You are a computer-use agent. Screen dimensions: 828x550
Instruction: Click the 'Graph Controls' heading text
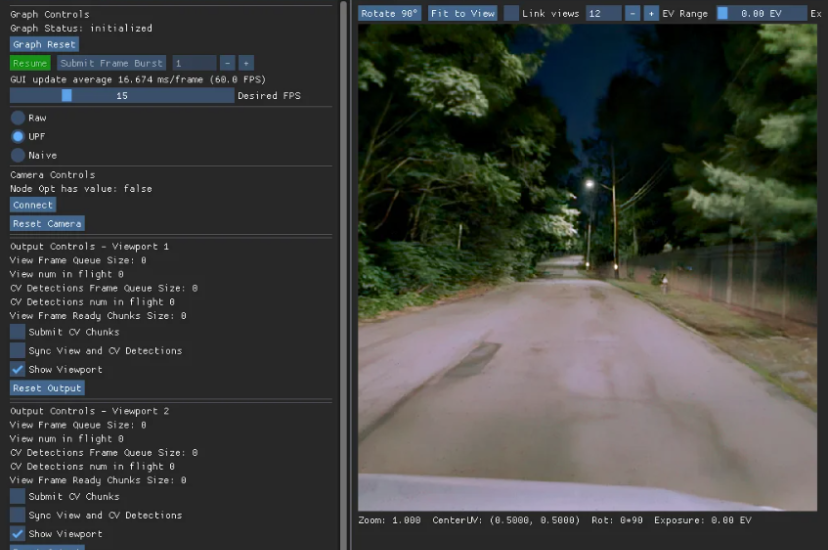click(50, 14)
